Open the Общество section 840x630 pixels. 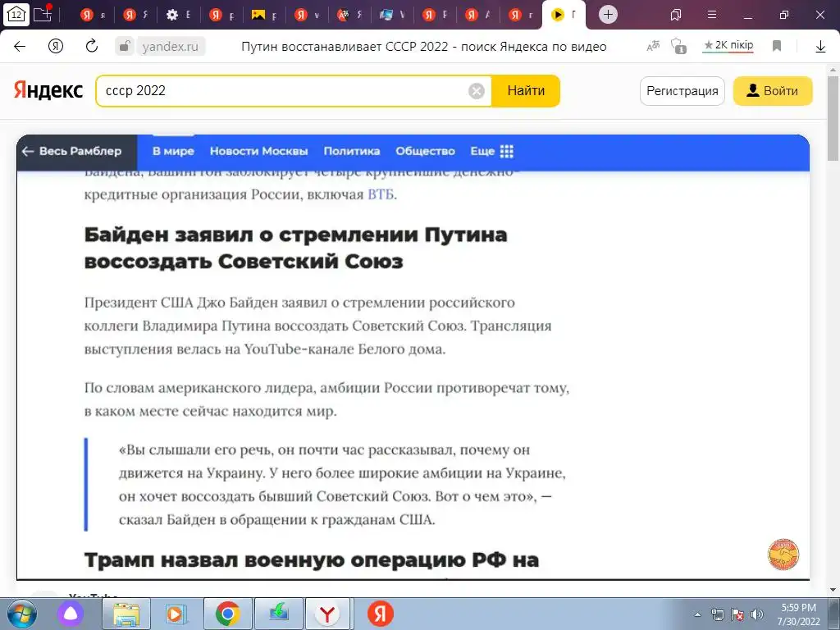tap(426, 152)
